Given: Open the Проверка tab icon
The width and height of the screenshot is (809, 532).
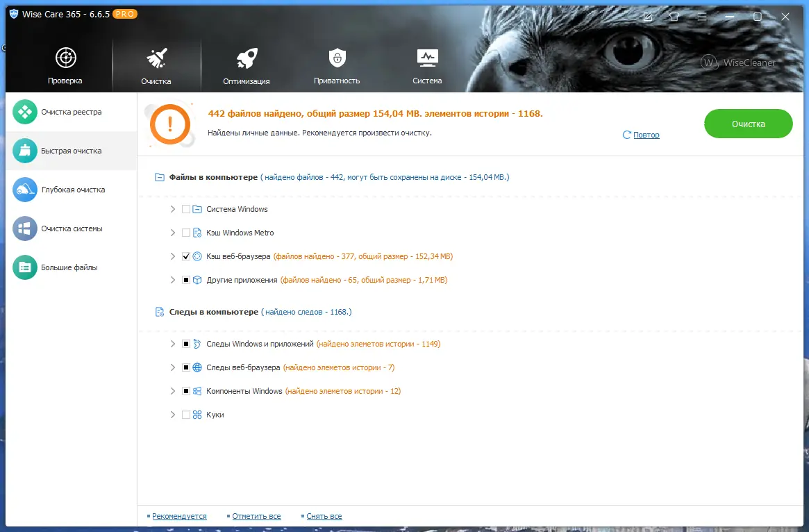Looking at the screenshot, I should point(65,58).
